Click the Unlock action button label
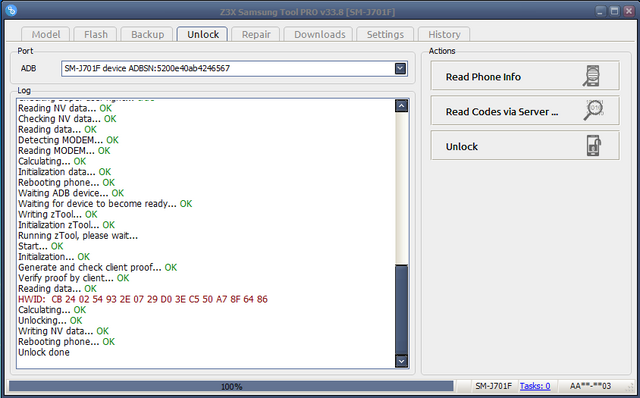 tap(462, 147)
